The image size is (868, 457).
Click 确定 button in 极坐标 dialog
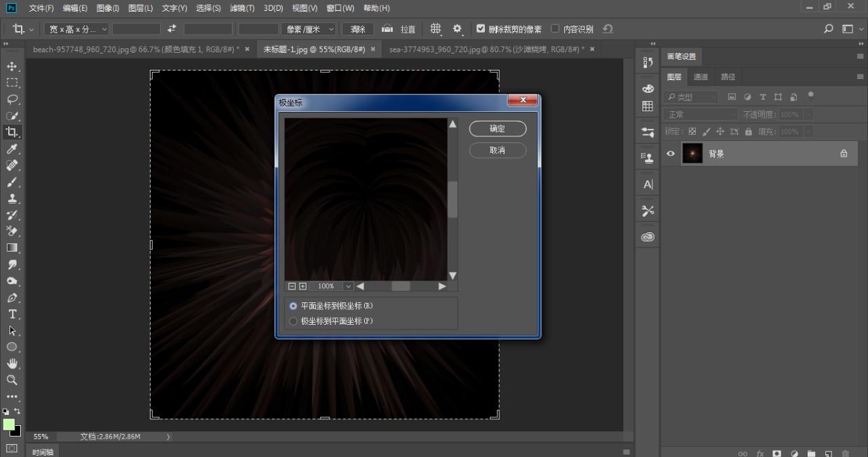[x=497, y=129]
